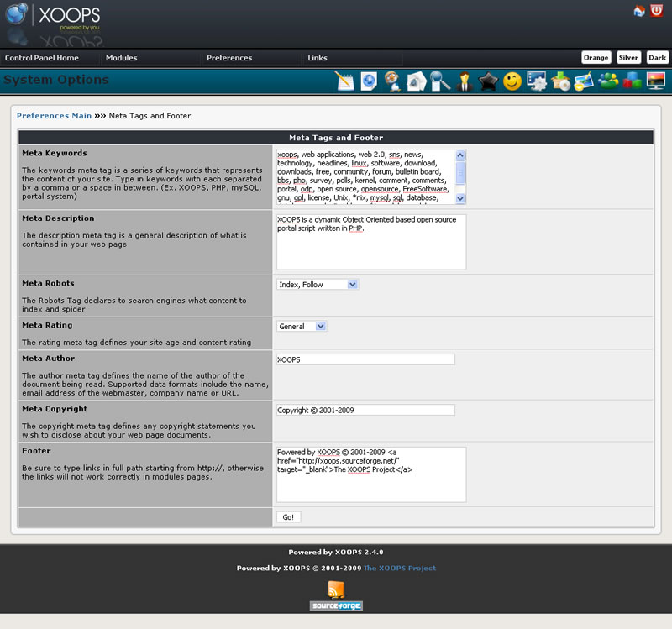
Task: Open the penguin with glasses icon
Action: pyautogui.click(x=392, y=81)
